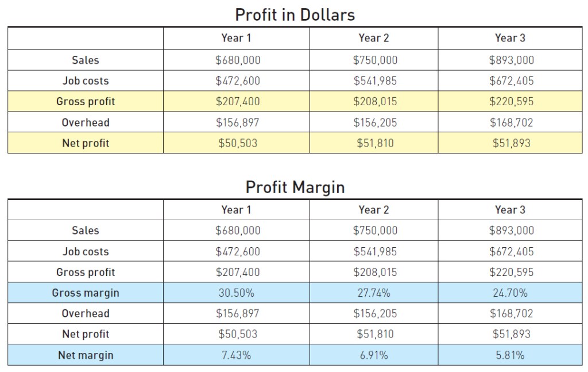Click Year 1 net profit in the yellow row
The width and height of the screenshot is (588, 372).
click(237, 143)
